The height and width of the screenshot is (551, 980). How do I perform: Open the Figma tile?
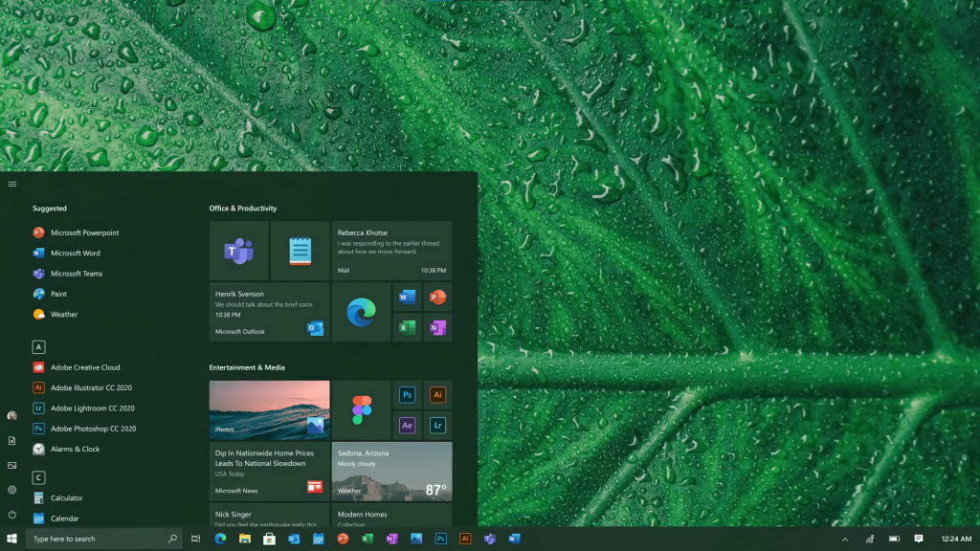pos(361,409)
